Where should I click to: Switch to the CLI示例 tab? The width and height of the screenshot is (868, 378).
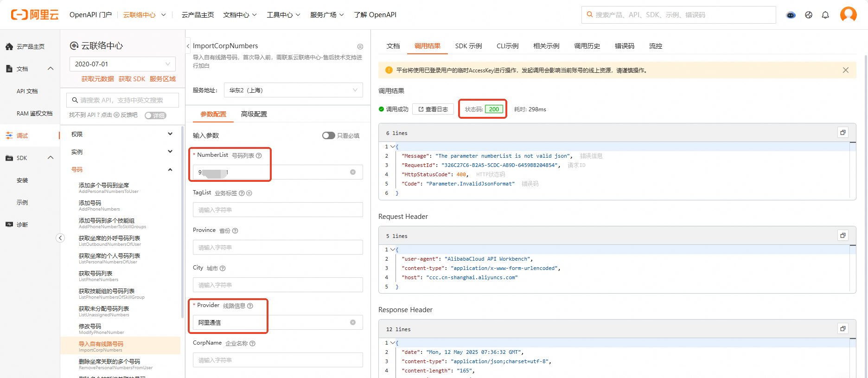[507, 46]
